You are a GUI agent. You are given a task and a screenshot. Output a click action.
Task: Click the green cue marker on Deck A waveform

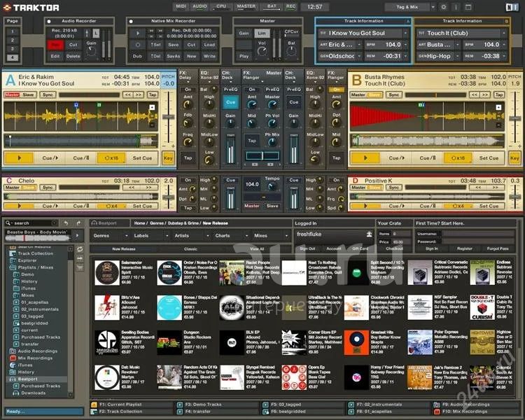99,105
